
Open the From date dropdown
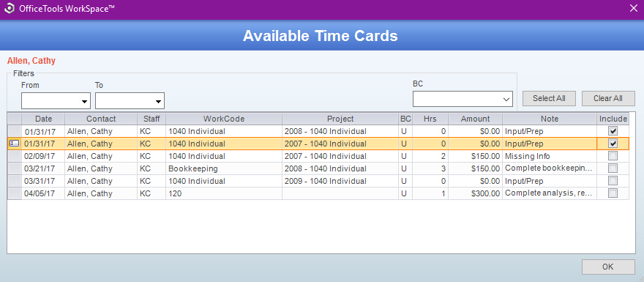click(x=85, y=101)
